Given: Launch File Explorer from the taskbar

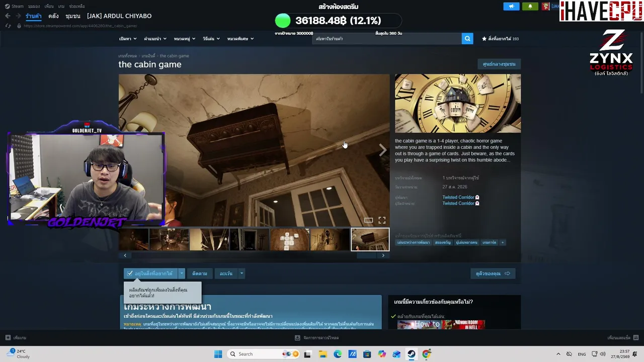Looking at the screenshot, I should [x=323, y=354].
